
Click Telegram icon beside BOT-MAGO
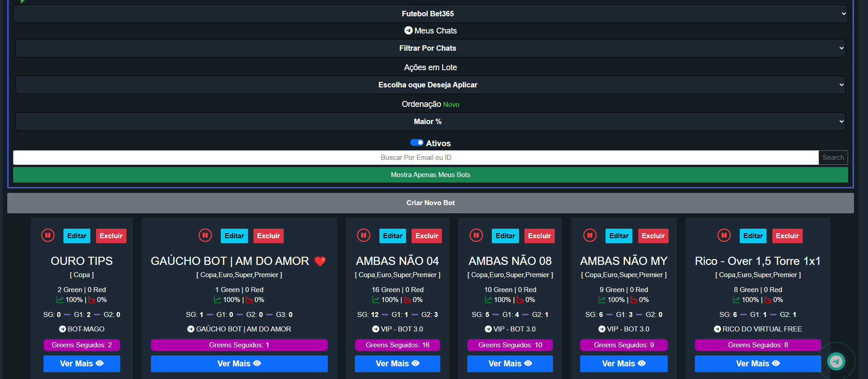63,329
